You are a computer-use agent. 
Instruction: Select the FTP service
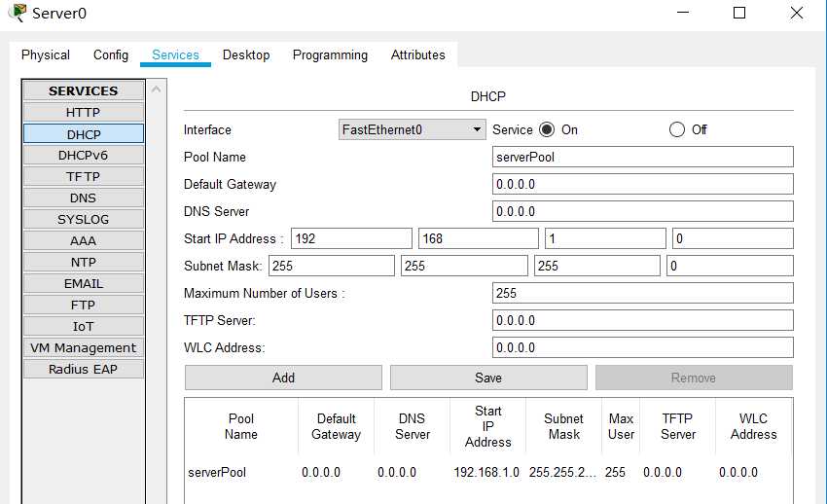[84, 305]
